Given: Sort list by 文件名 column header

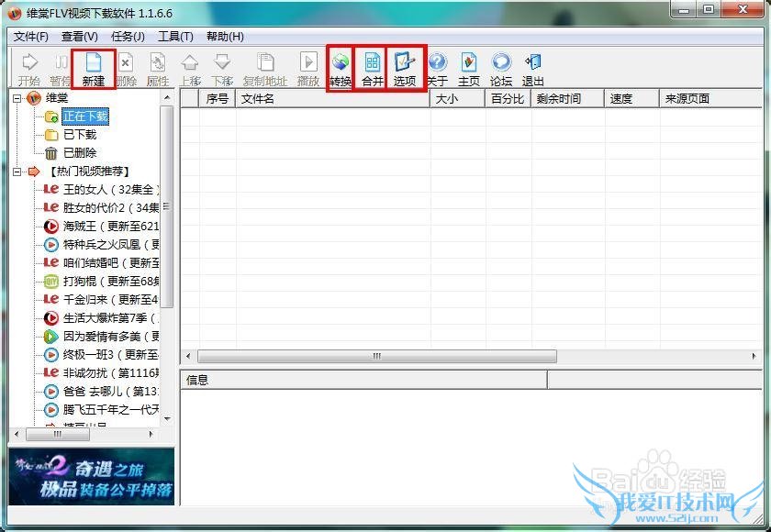Looking at the screenshot, I should click(333, 99).
